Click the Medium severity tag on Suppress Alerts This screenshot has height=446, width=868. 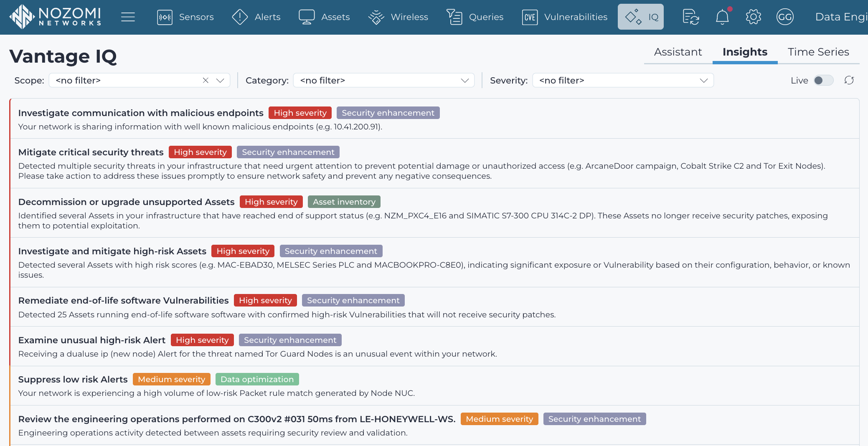click(172, 379)
